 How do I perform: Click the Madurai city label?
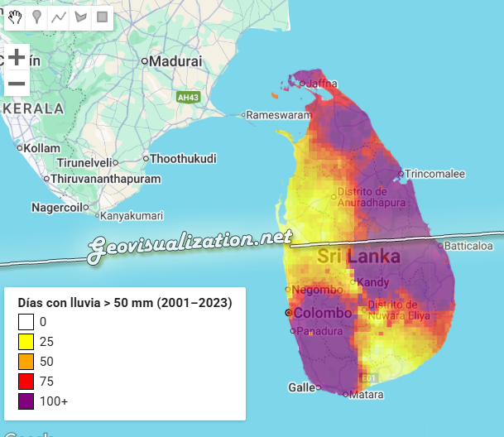pyautogui.click(x=175, y=61)
